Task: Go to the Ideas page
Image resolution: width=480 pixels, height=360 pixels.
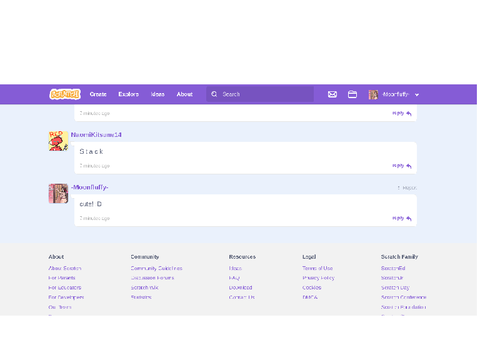Action: tap(158, 94)
